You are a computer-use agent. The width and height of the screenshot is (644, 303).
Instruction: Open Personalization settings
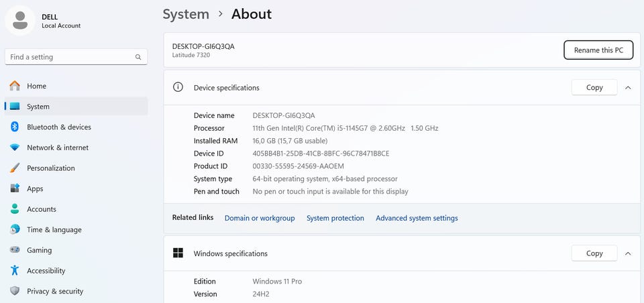(x=76, y=168)
